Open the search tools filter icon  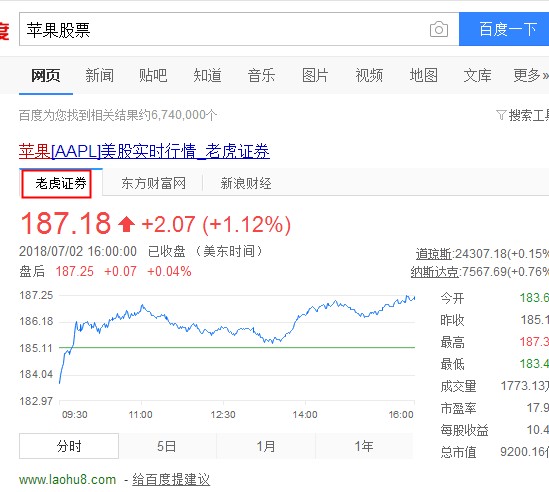tap(501, 115)
